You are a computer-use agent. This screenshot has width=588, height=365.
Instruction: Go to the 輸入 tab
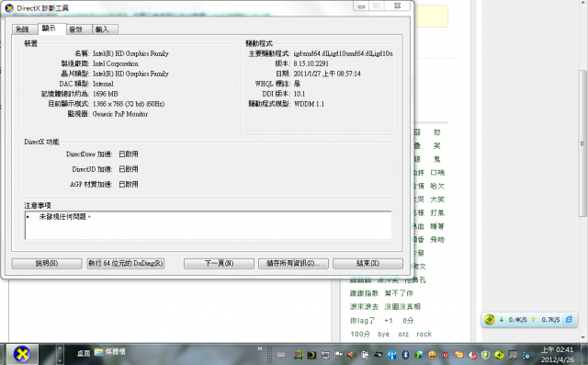point(105,29)
